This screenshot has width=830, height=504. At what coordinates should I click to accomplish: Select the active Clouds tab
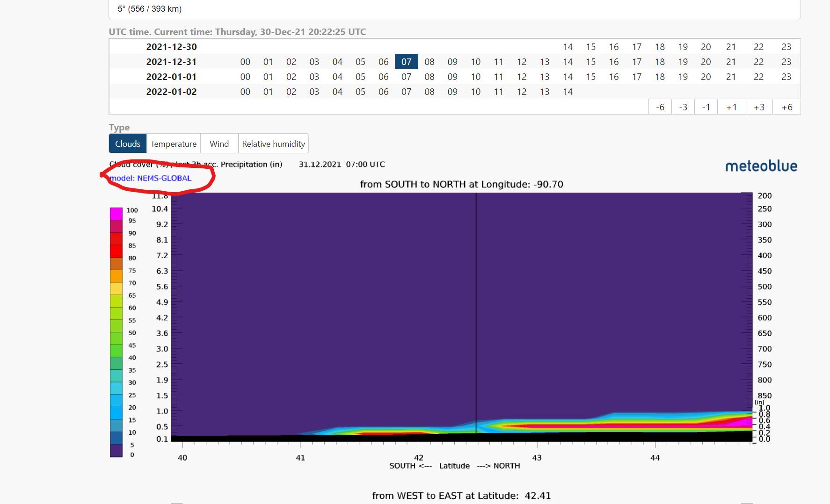(128, 144)
